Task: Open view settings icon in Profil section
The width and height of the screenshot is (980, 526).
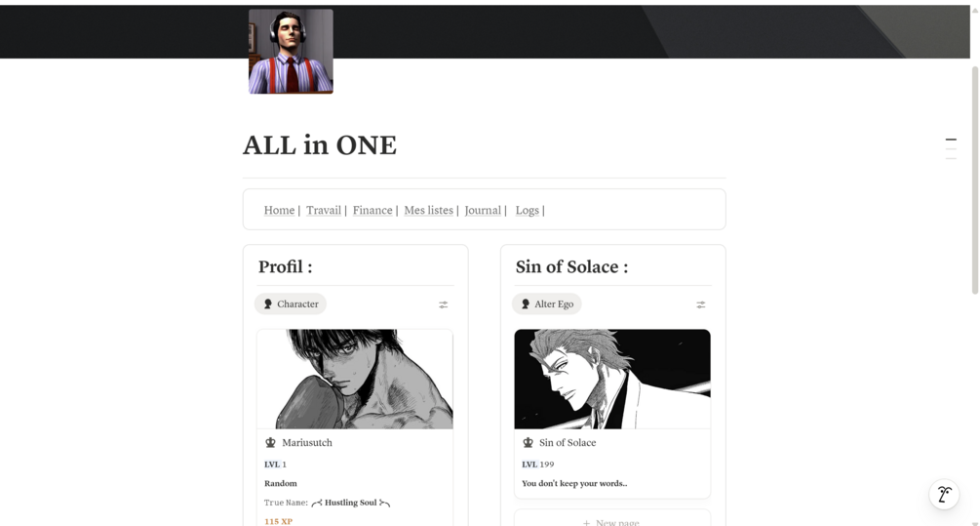Action: [443, 304]
